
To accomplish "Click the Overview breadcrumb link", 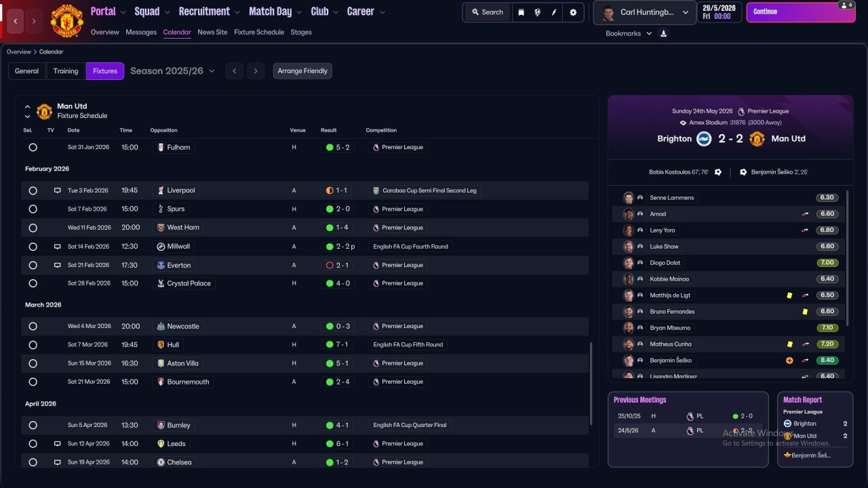I will (x=19, y=52).
